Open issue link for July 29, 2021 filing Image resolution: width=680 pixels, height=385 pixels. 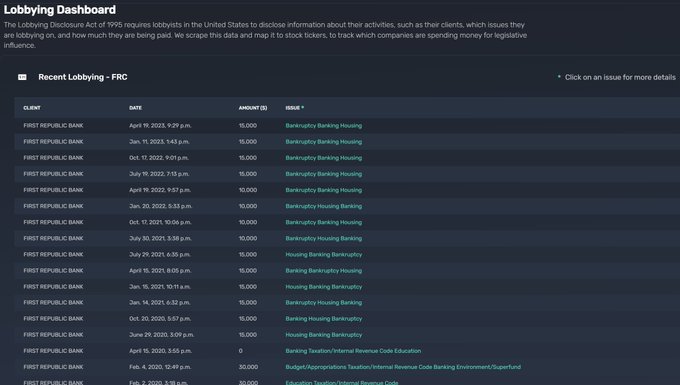click(x=324, y=254)
